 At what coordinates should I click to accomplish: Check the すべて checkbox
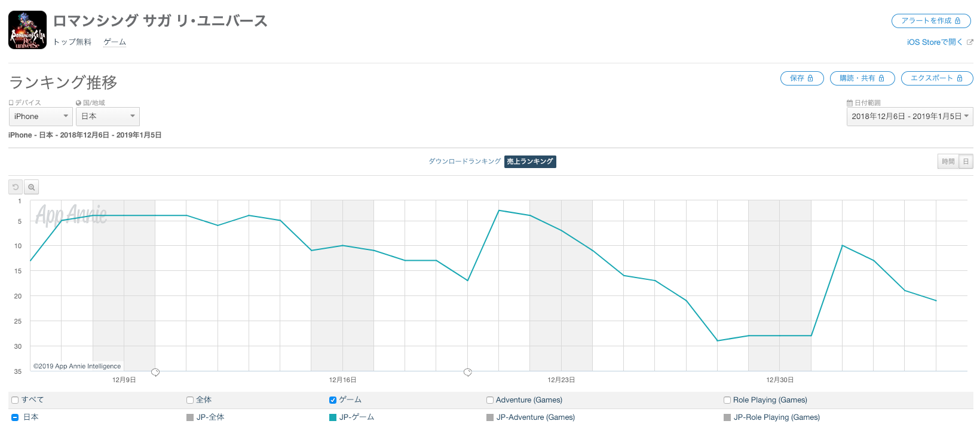point(15,400)
